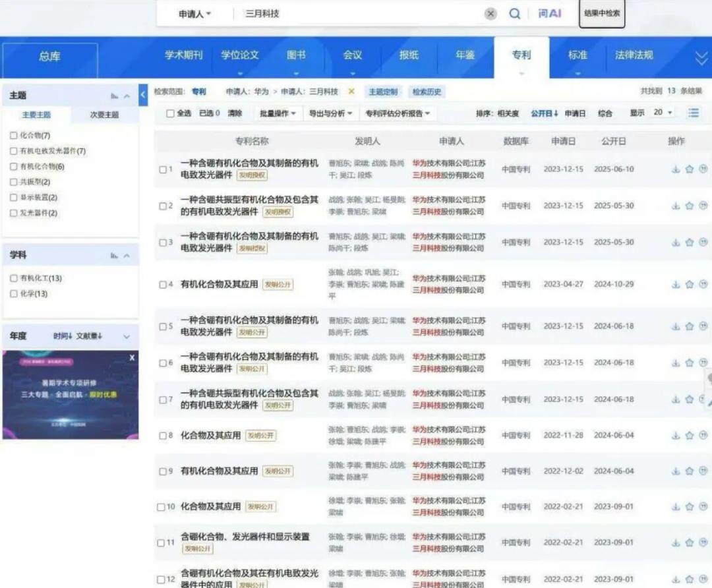Download patent in row 12

point(676,579)
